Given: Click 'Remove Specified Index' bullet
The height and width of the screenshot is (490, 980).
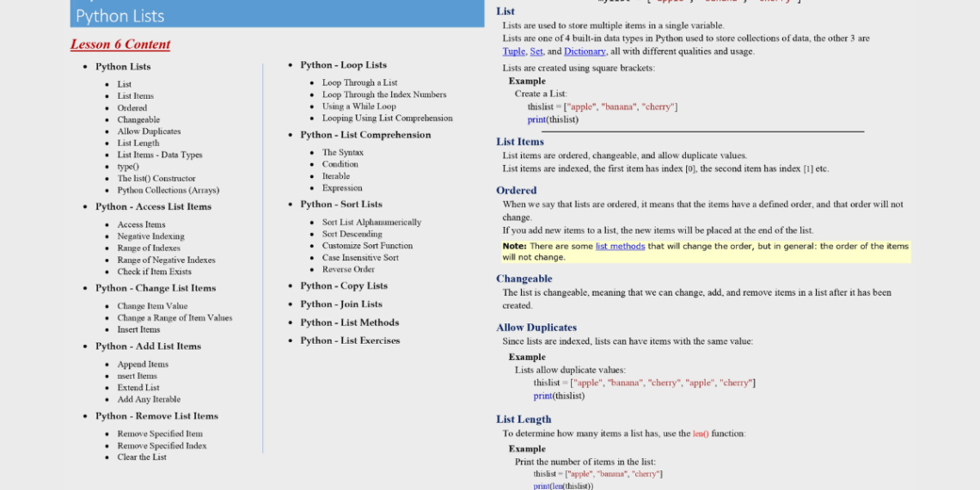Looking at the screenshot, I should 162,446.
